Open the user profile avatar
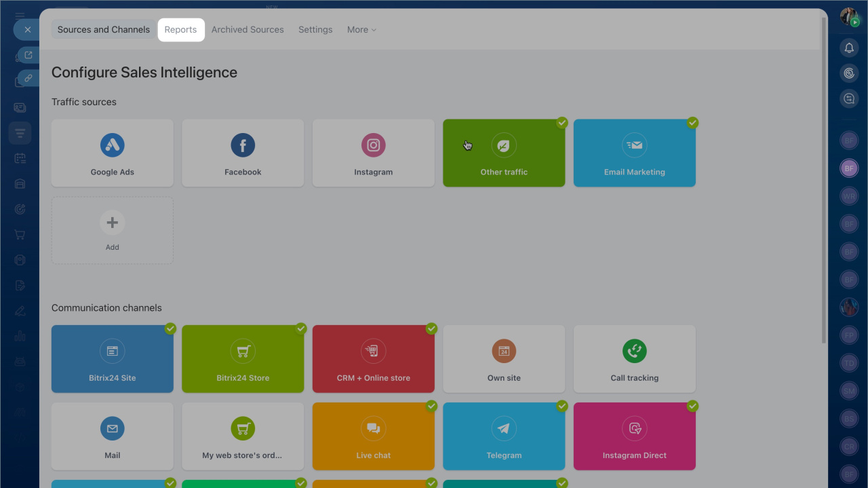Screen dimensions: 868x488 click(x=849, y=16)
